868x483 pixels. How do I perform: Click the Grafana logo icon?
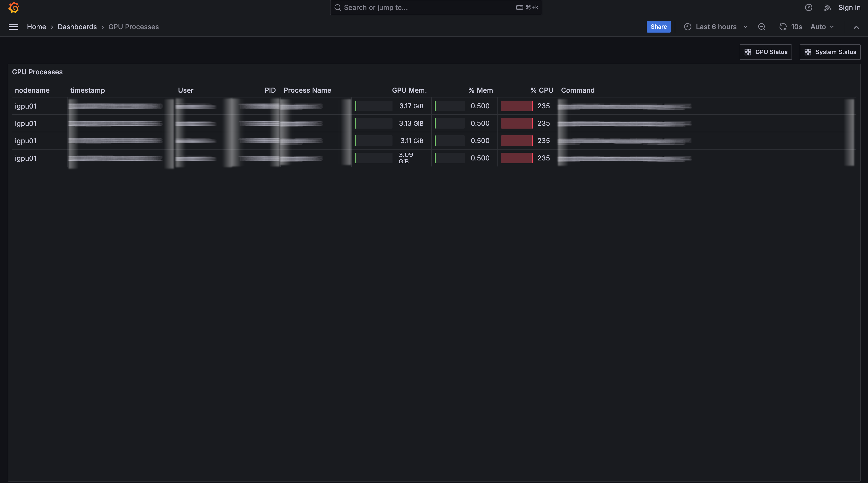(x=14, y=7)
